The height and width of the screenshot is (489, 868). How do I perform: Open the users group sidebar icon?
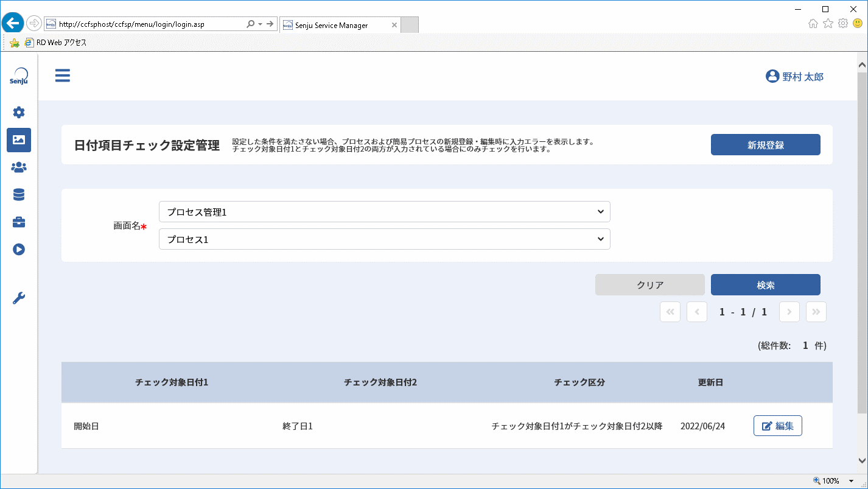pyautogui.click(x=19, y=167)
